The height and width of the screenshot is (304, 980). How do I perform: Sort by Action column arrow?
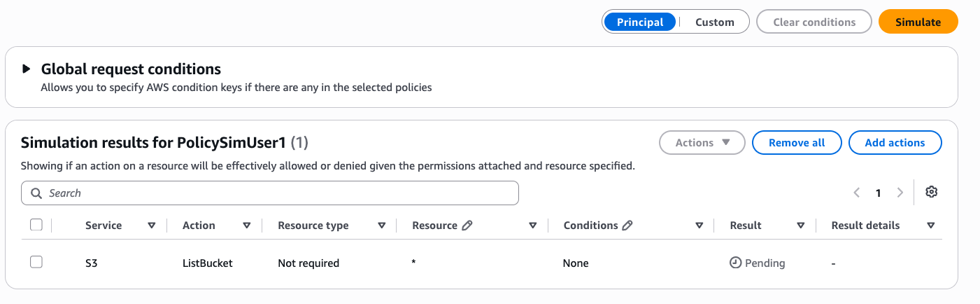[x=247, y=226]
